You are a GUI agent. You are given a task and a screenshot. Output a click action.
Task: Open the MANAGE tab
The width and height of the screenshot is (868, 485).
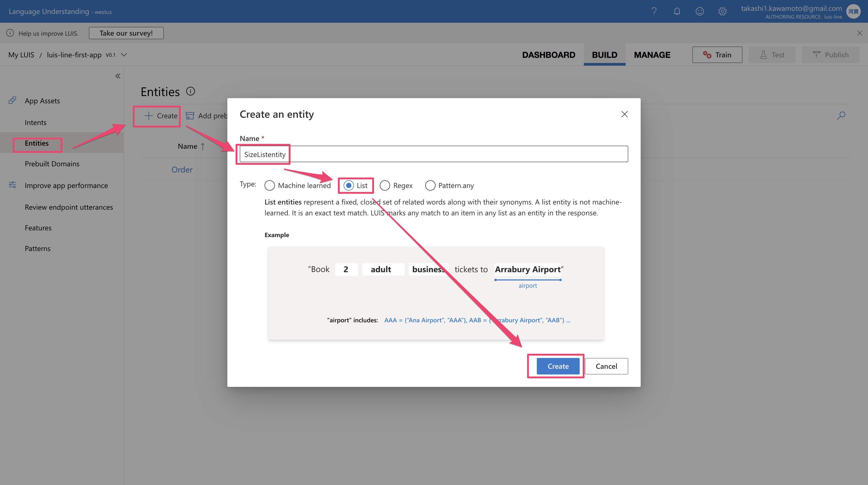652,54
